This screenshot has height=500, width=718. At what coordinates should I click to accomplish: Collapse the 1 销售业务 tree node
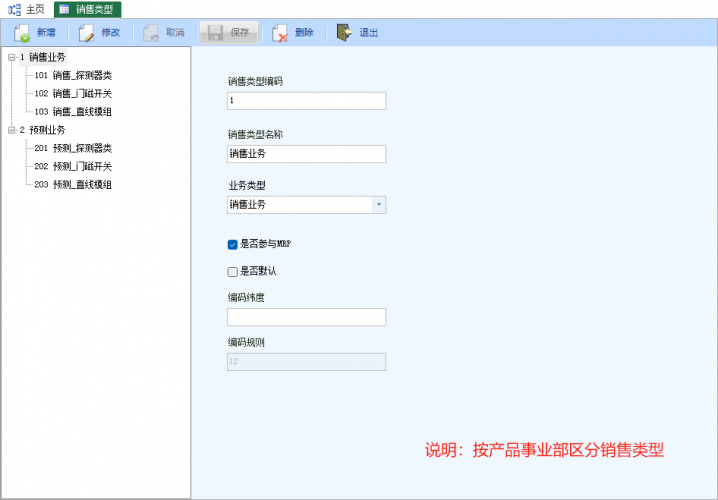pyautogui.click(x=10, y=58)
